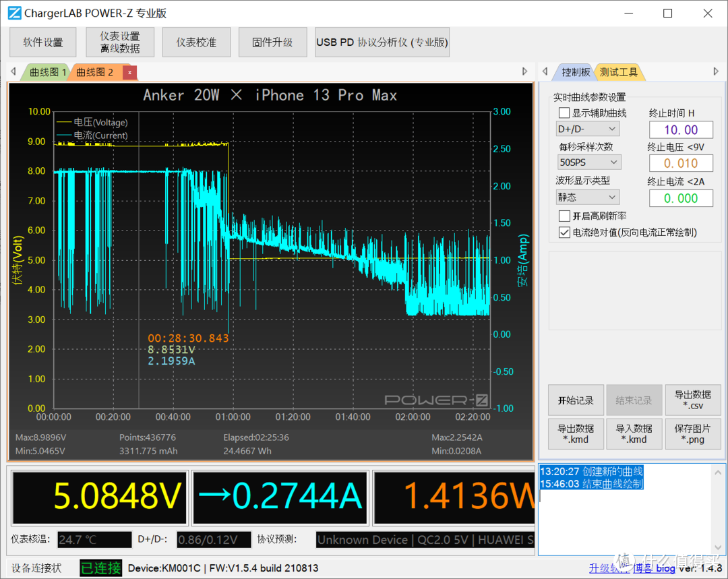Click the chart title Anker 20W × iPhone 13 Pro Max
Image resolution: width=728 pixels, height=579 pixels.
pos(270,95)
